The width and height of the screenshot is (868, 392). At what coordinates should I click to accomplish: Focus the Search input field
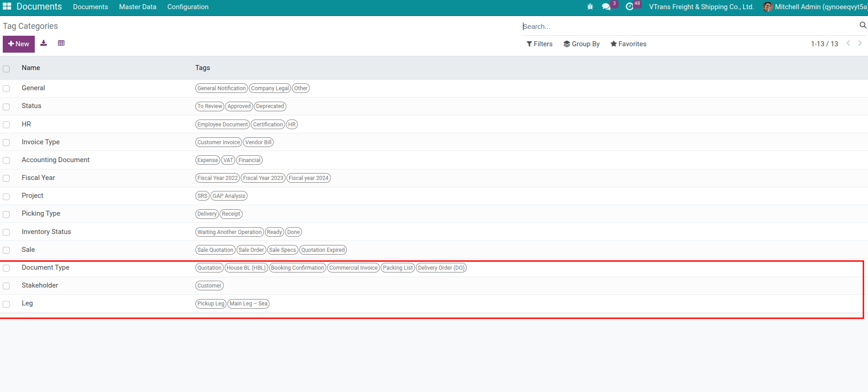pyautogui.click(x=686, y=27)
